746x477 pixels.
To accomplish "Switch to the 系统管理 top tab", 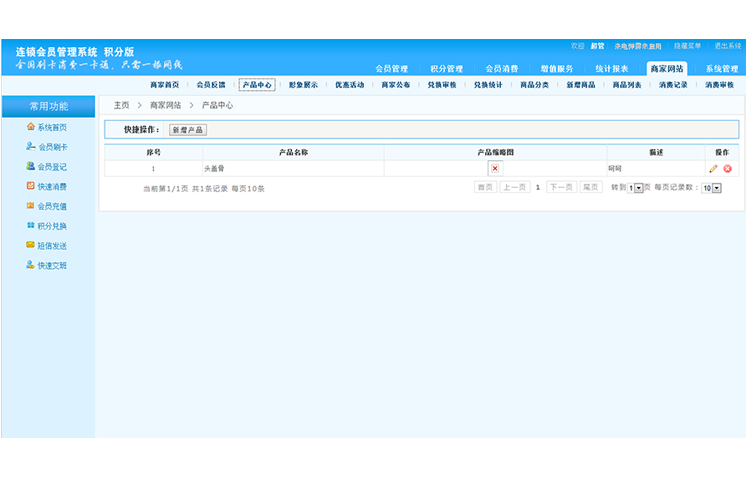I will click(x=721, y=69).
